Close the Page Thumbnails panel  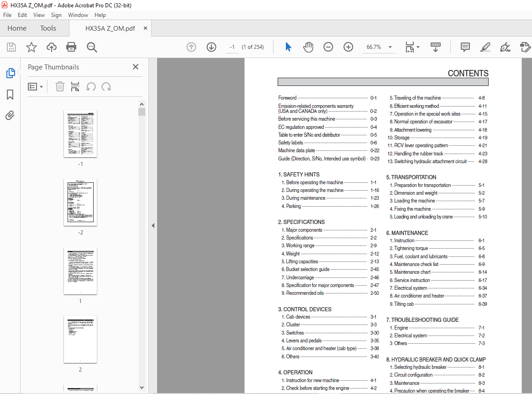click(136, 67)
